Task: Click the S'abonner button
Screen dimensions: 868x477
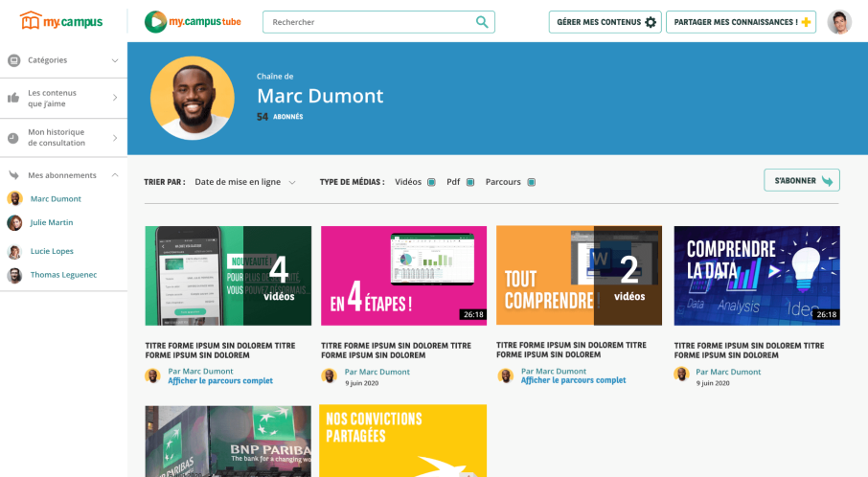Action: (x=801, y=180)
